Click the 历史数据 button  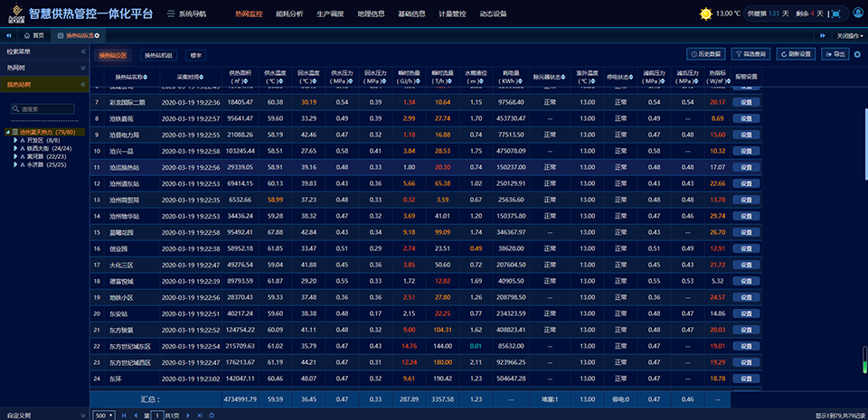coord(707,54)
